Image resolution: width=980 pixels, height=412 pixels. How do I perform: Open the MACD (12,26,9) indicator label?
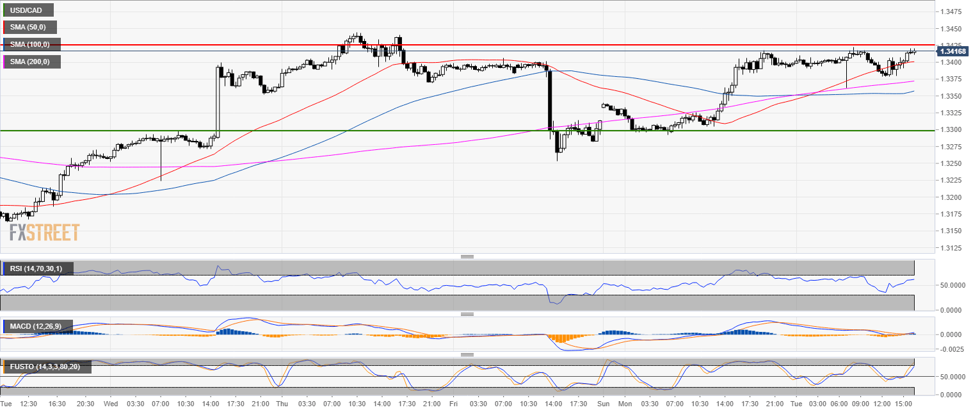coord(38,326)
